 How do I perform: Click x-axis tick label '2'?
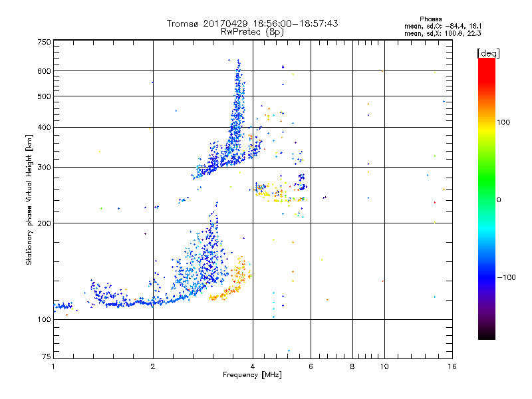tap(153, 366)
